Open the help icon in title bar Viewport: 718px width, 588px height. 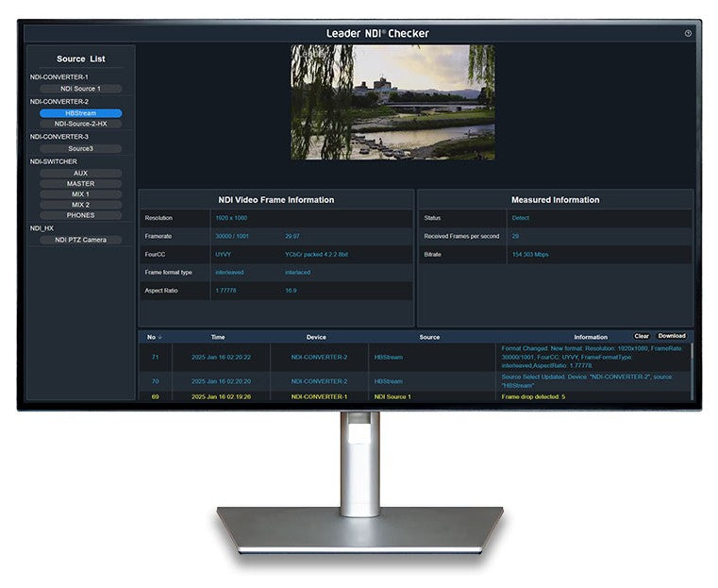[x=688, y=33]
